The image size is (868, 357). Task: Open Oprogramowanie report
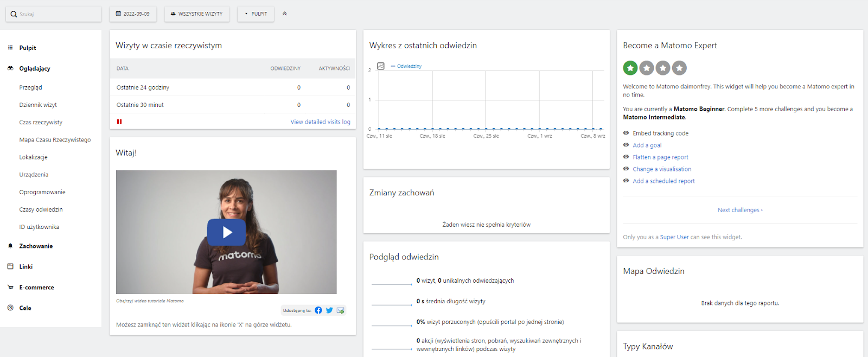pyautogui.click(x=42, y=192)
